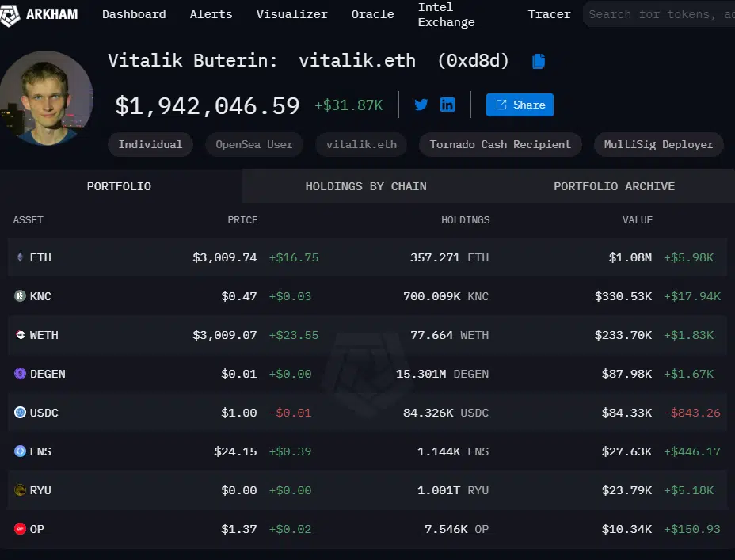Open the Twitter profile icon

click(x=421, y=105)
